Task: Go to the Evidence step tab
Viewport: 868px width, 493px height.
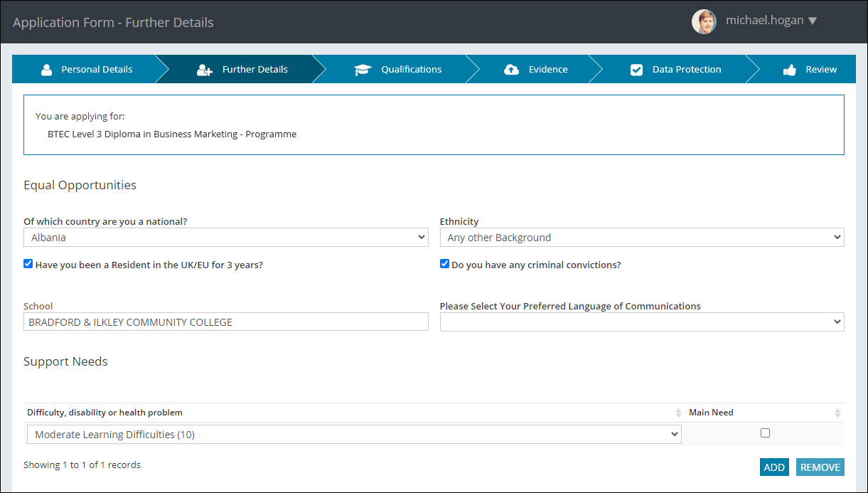Action: [547, 70]
